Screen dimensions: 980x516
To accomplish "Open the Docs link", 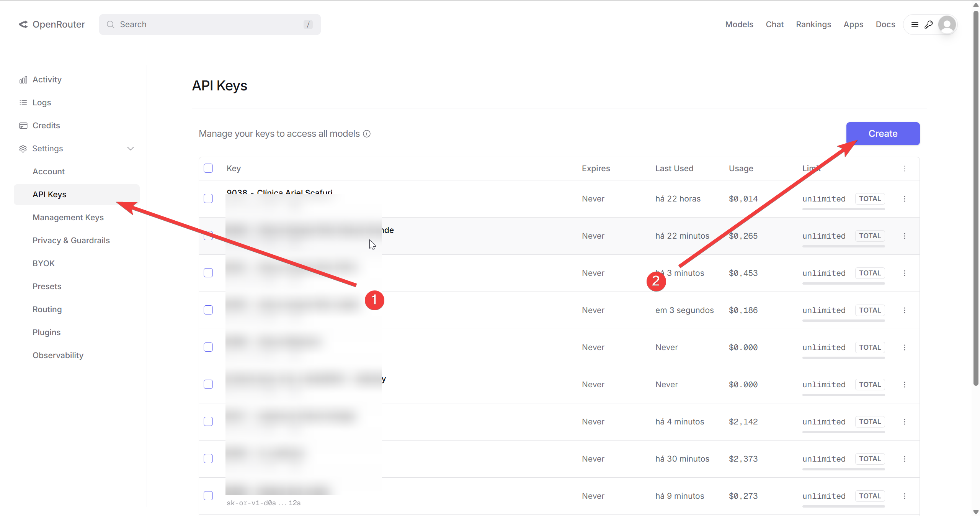I will 885,25.
